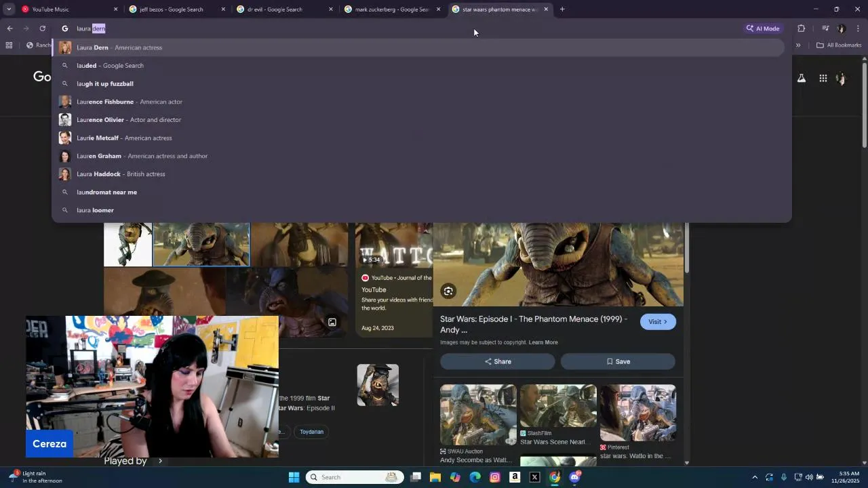868x488 pixels.
Task: Expand the Played by section arrow
Action: pos(160,461)
